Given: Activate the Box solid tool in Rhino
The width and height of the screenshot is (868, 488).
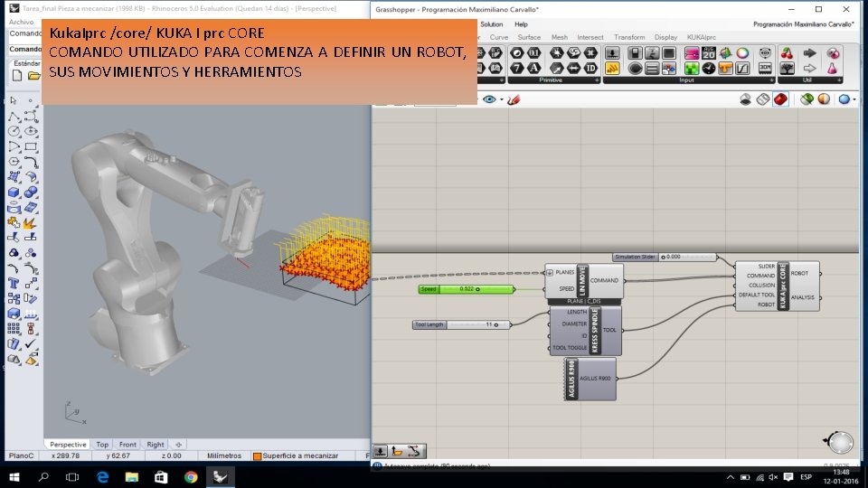Looking at the screenshot, I should [14, 192].
